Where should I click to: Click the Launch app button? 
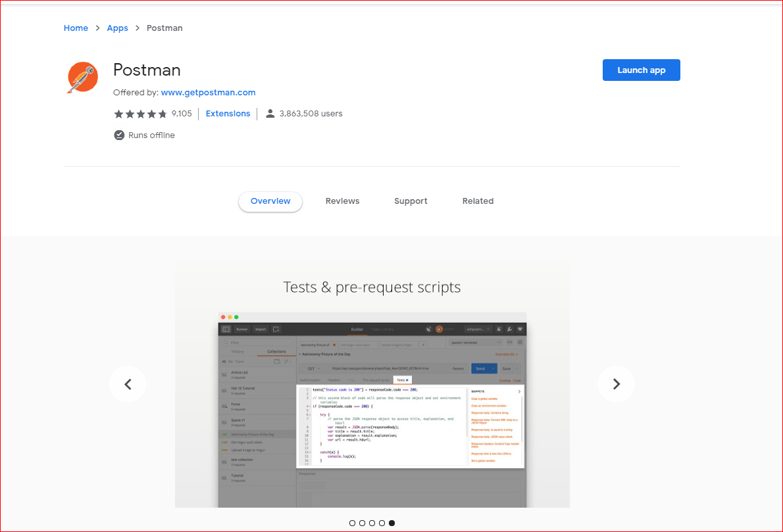tap(641, 70)
